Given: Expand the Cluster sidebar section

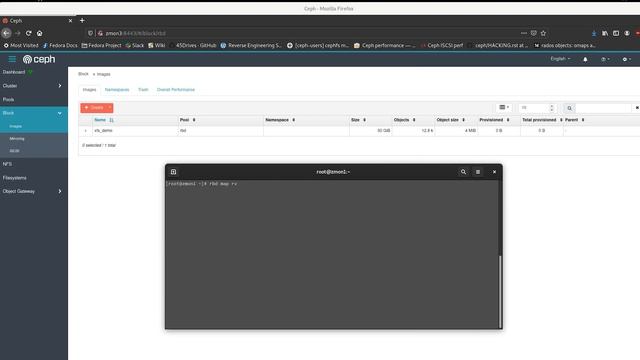Looking at the screenshot, I should (33, 86).
